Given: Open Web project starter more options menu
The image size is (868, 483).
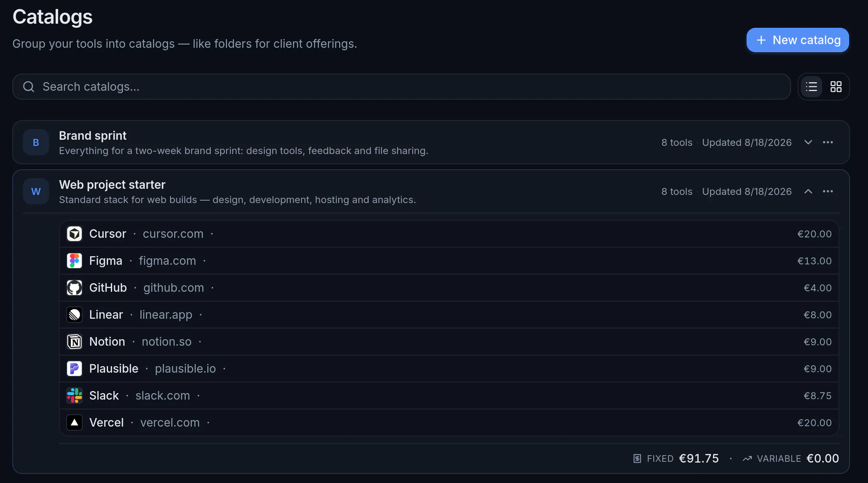Looking at the screenshot, I should pyautogui.click(x=828, y=191).
